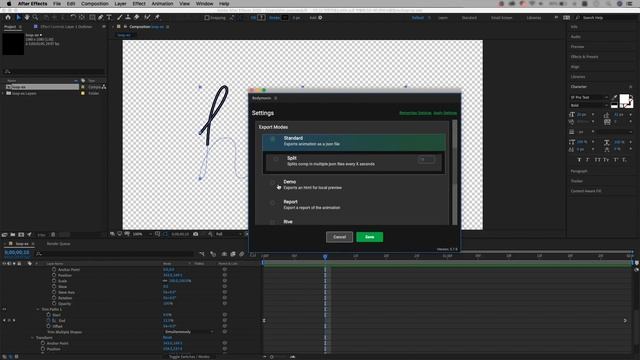Viewport: 640px width, 360px height.
Task: Select the Zoom magnifier tool
Action: (36, 18)
